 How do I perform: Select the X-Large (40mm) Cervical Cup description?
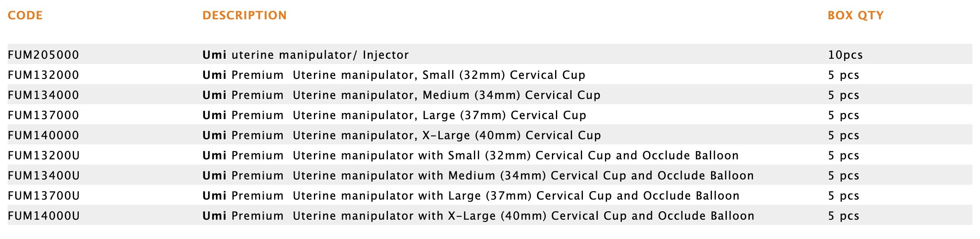click(402, 135)
